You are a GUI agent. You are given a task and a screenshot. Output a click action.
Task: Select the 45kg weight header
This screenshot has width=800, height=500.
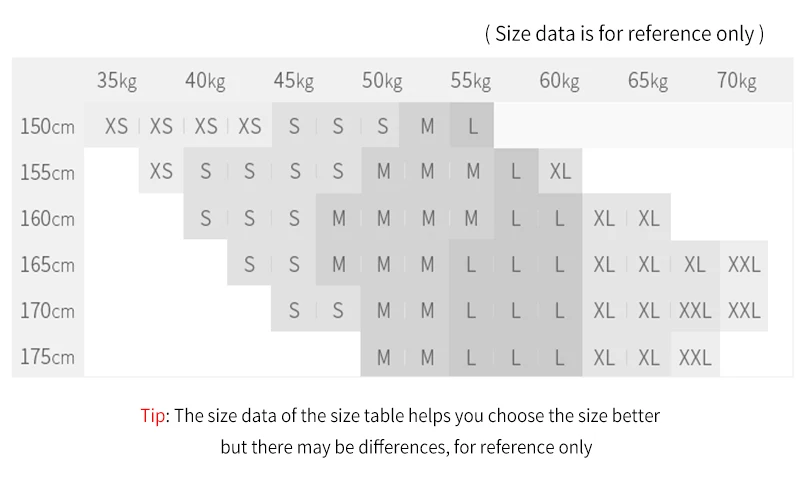coord(294,81)
